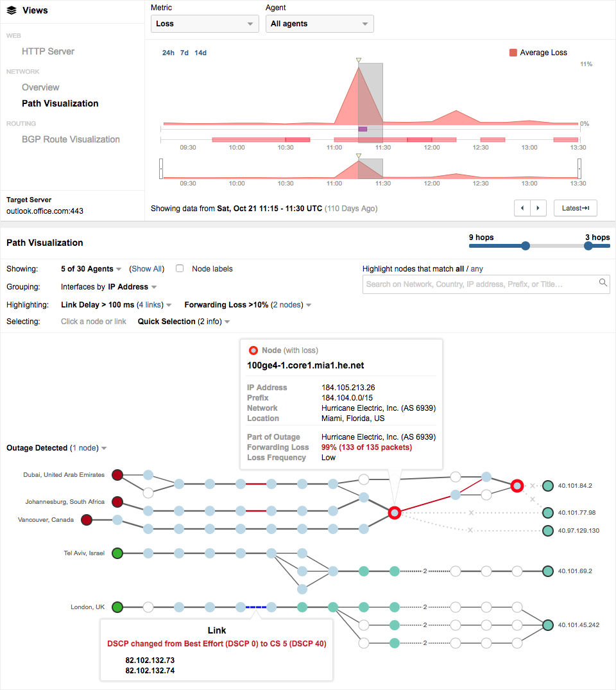
Task: Open the HTTP Server view
Action: [x=48, y=51]
